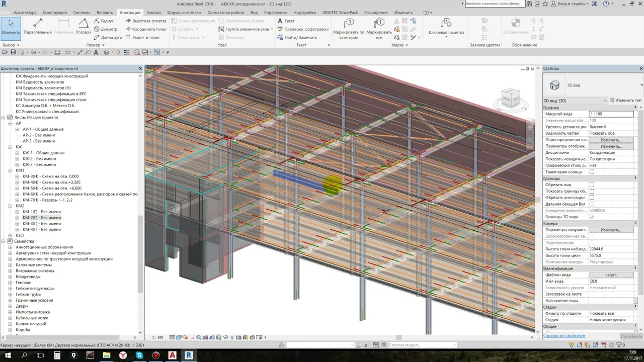Open Найти/Заменить find and replace
Image resolution: width=644 pixels, height=362 pixels.
297,37
